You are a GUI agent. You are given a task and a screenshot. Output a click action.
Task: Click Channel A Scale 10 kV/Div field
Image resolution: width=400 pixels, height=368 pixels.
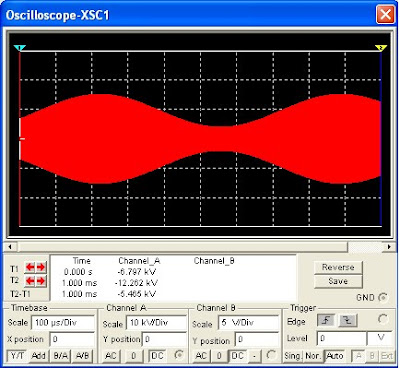pyautogui.click(x=156, y=323)
